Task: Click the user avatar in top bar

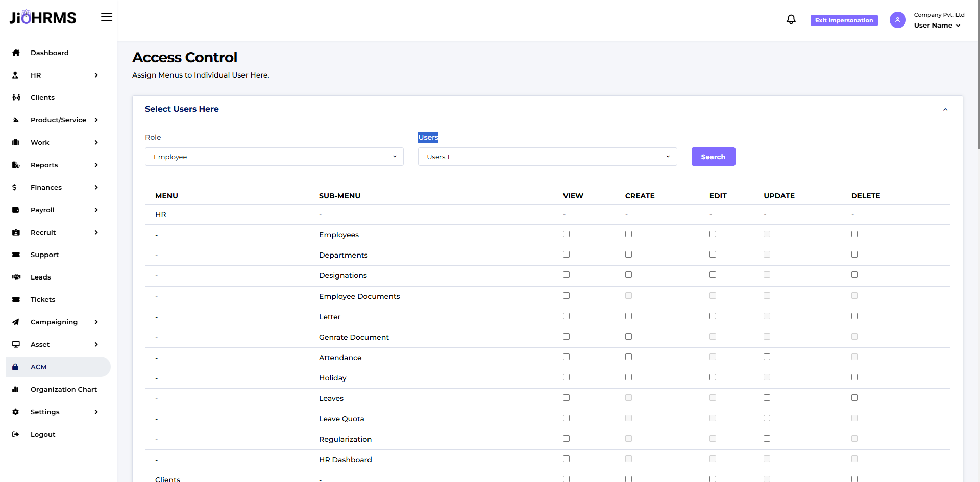Action: point(897,20)
